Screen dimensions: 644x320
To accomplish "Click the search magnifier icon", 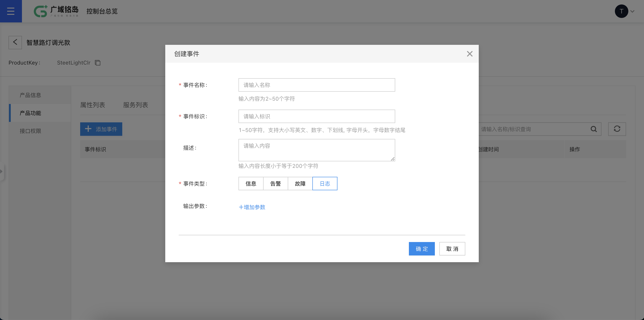I will 594,129.
